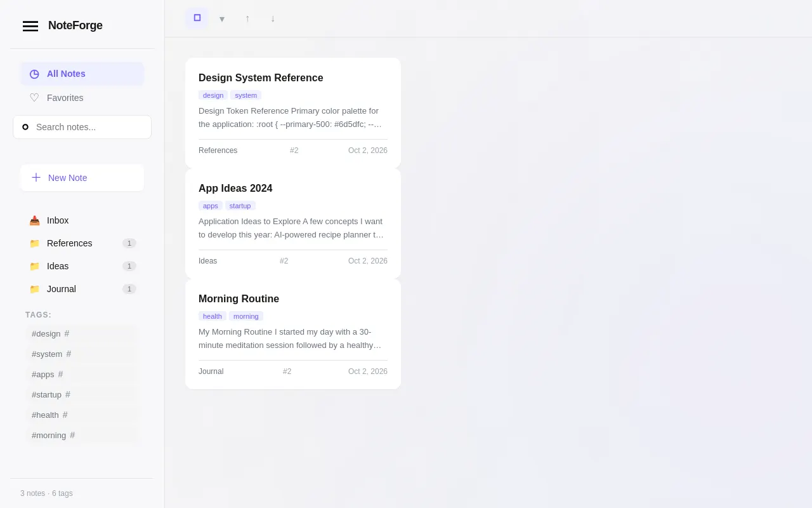
Task: Click Ideas label in App Ideas card footer
Action: (x=207, y=261)
